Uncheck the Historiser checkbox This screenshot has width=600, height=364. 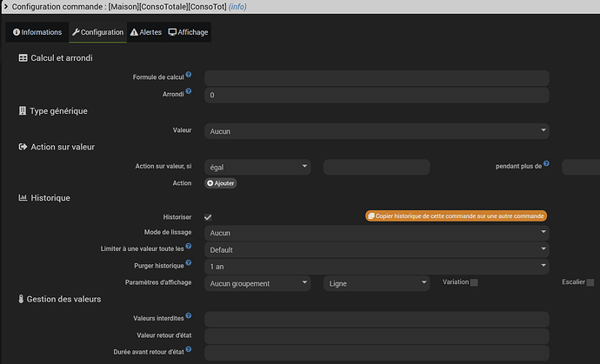208,217
